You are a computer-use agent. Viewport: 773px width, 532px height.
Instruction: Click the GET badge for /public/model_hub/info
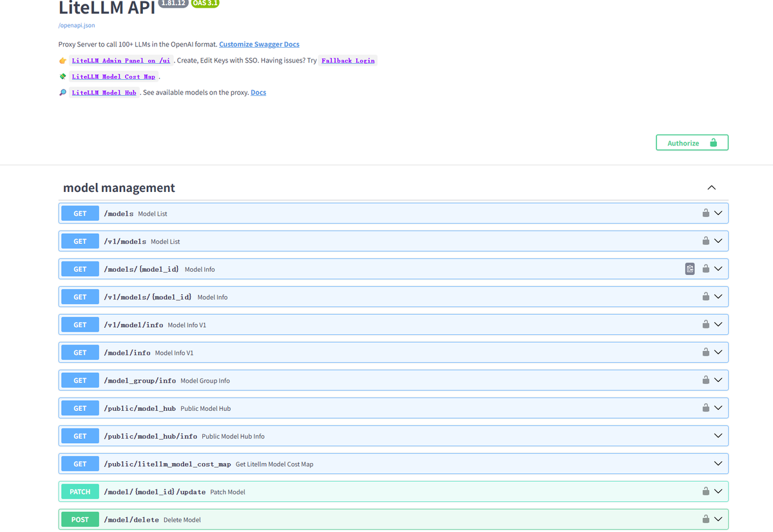click(80, 436)
